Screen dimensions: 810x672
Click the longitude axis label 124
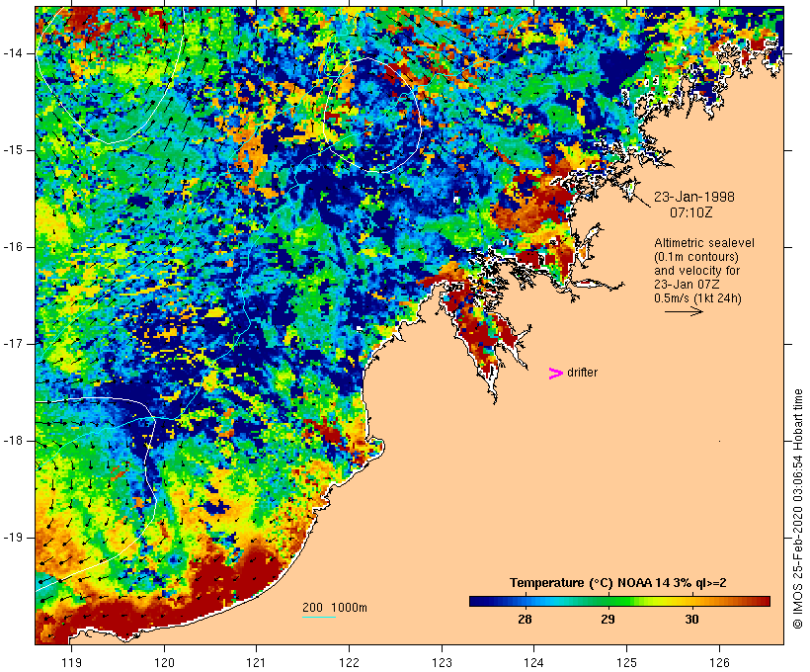pos(533,662)
